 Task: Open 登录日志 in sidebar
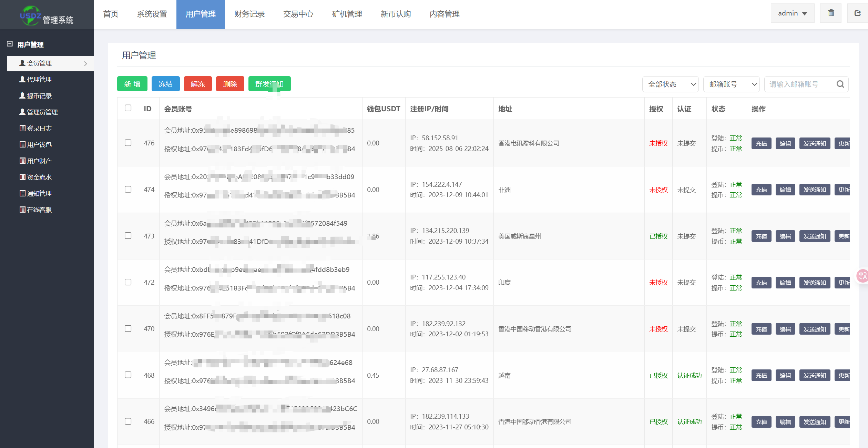(39, 128)
